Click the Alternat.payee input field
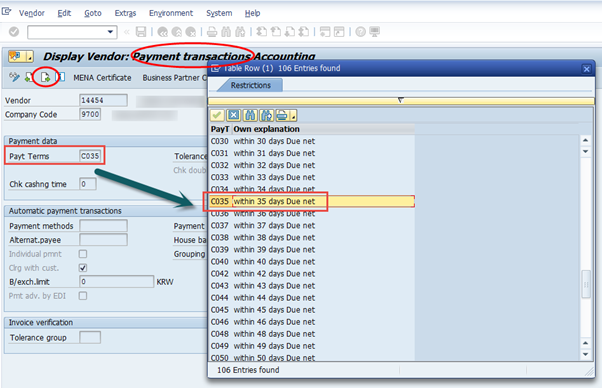 coord(103,239)
